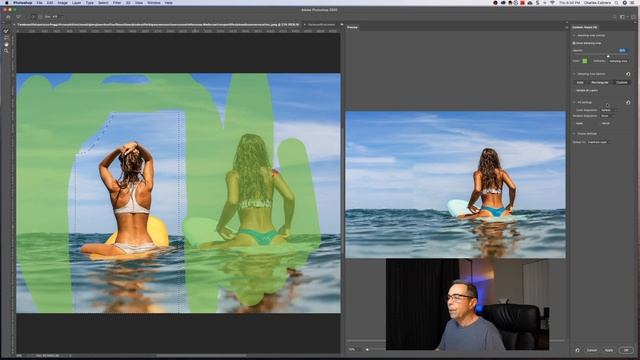Enable the Scale checkbox
This screenshot has width=640, height=360.
[x=573, y=123]
